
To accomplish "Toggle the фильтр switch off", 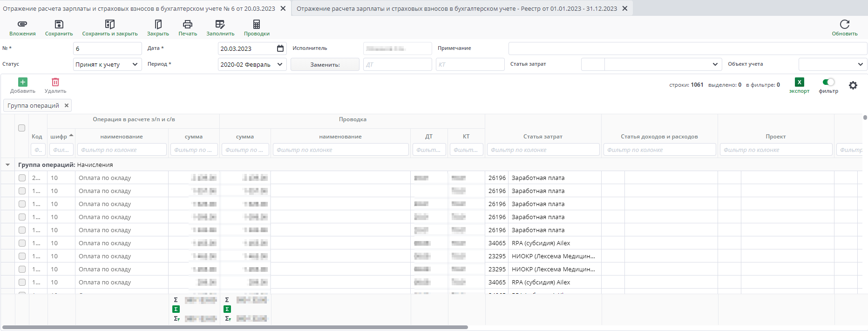I will pyautogui.click(x=828, y=82).
